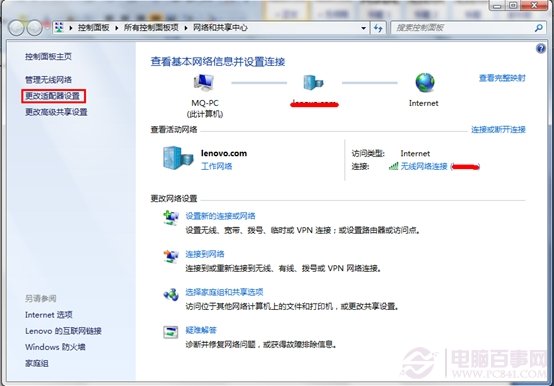Click the 访问类型 Internet value text

click(x=415, y=153)
